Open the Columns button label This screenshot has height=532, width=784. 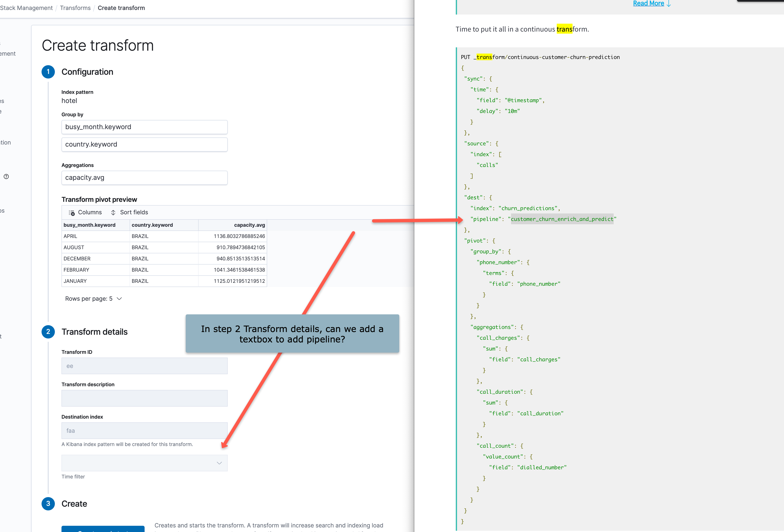click(90, 212)
